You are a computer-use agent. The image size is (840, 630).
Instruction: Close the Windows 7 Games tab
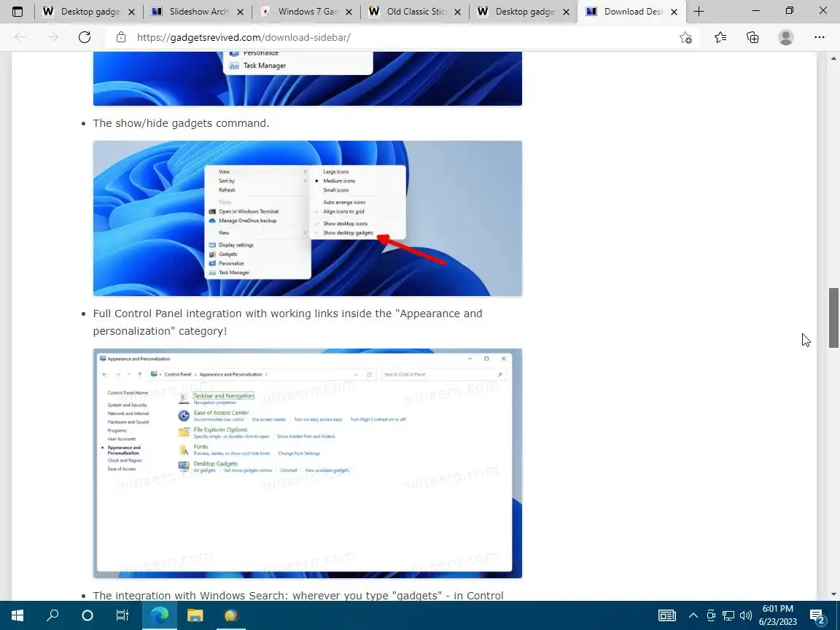(349, 12)
